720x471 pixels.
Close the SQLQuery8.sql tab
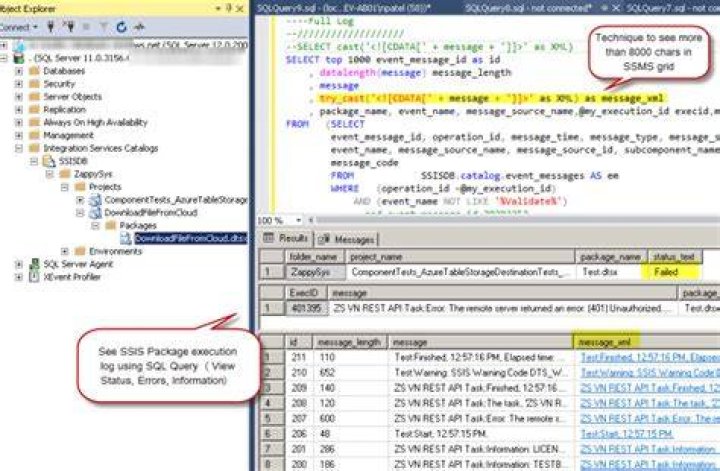[x=617, y=8]
